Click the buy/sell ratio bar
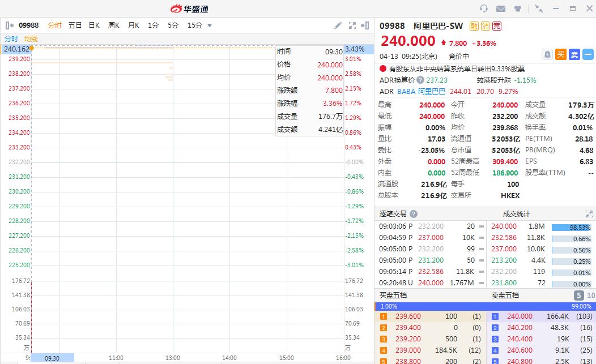This screenshot has width=596, height=364. (x=484, y=306)
